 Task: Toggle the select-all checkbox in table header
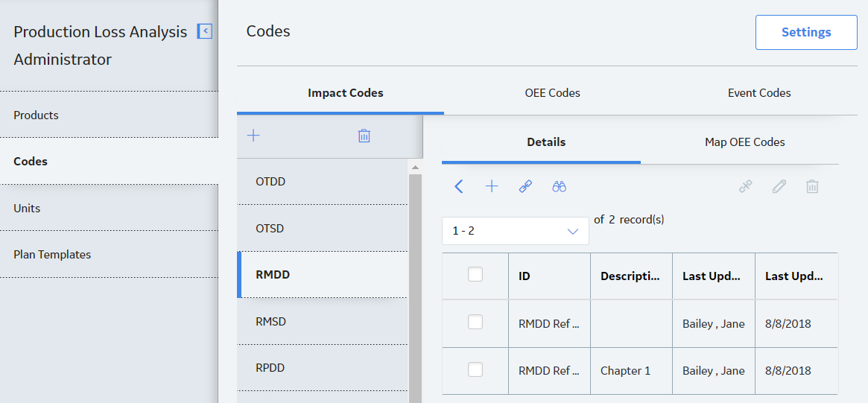[475, 274]
